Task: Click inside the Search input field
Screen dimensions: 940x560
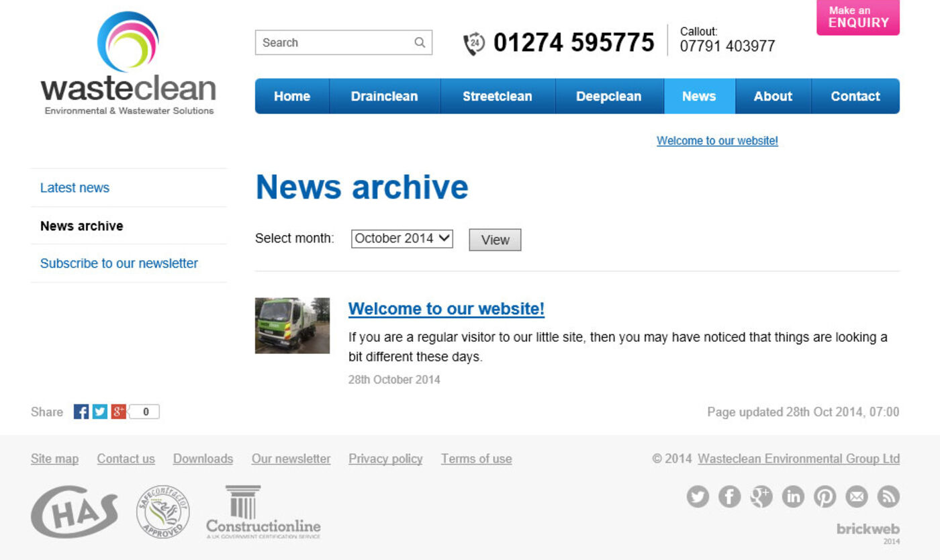Action: coord(332,43)
